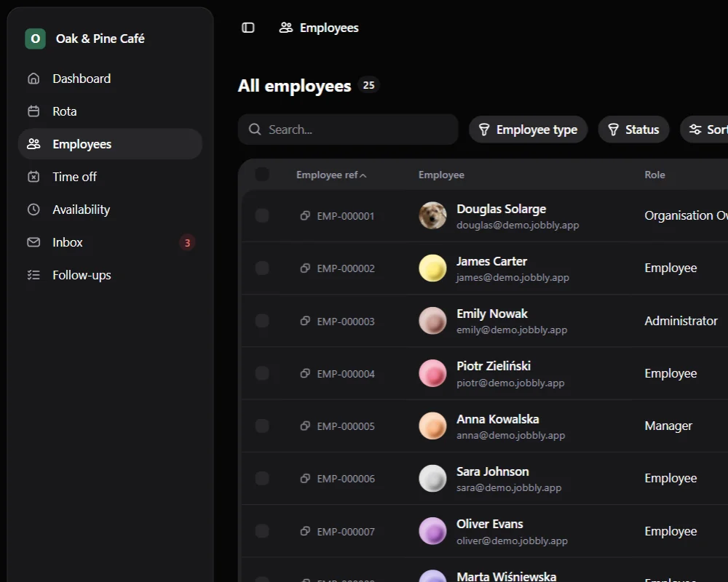The width and height of the screenshot is (728, 582).
Task: Copy employee ref EMP-000007 icon
Action: coord(305,531)
